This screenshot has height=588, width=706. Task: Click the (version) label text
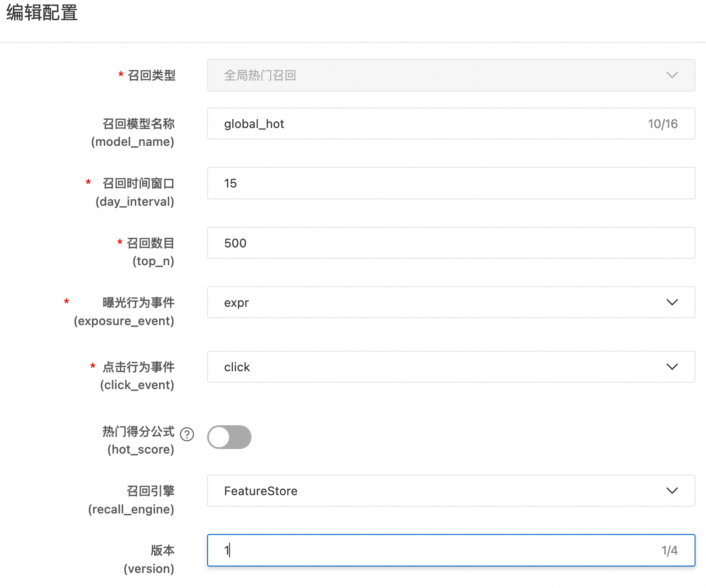coord(149,569)
